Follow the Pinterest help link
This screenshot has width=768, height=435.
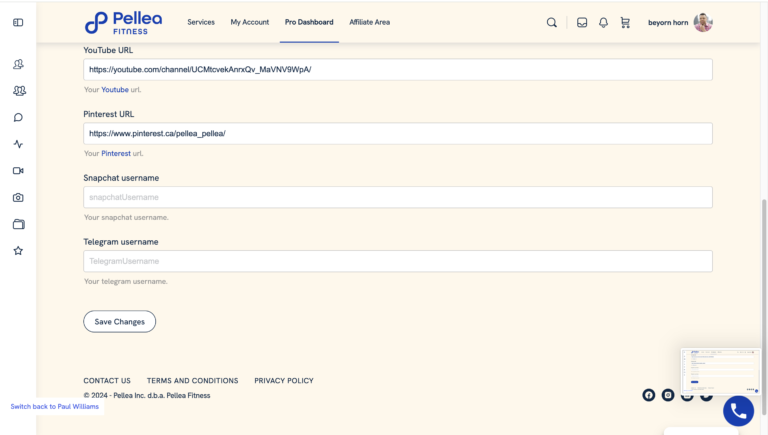[116, 153]
